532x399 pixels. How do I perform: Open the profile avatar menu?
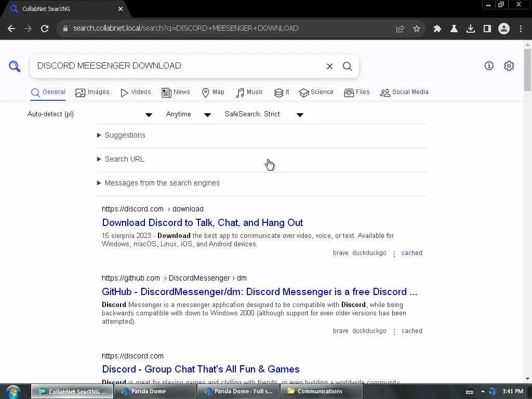pos(504,29)
